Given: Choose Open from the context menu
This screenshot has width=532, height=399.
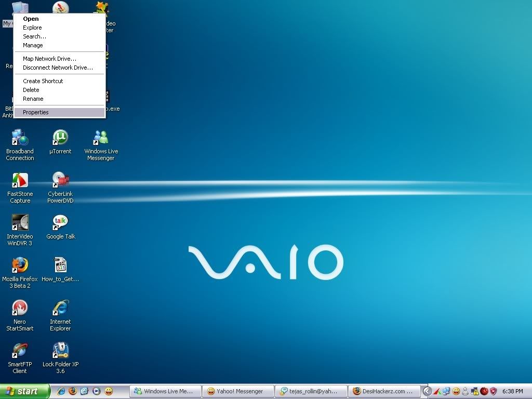Looking at the screenshot, I should pos(59,19).
